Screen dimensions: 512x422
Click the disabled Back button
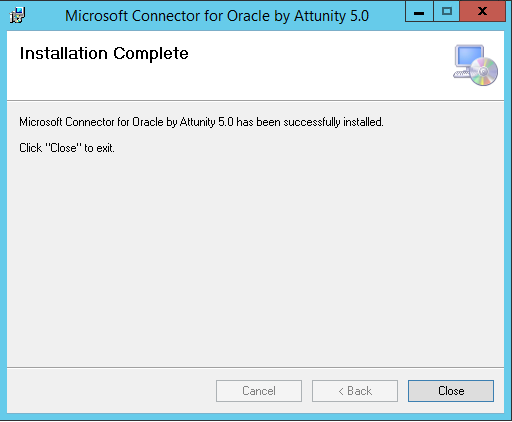(355, 391)
